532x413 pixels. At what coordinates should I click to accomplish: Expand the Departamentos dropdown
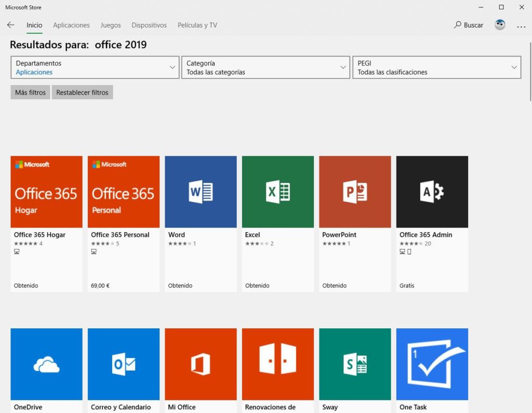tap(95, 68)
